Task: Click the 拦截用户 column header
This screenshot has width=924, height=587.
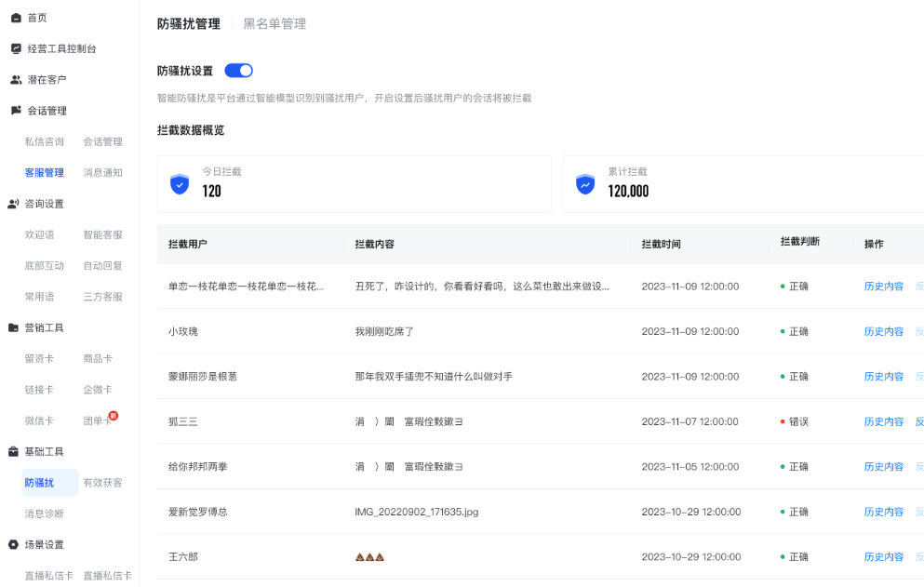Action: (187, 244)
